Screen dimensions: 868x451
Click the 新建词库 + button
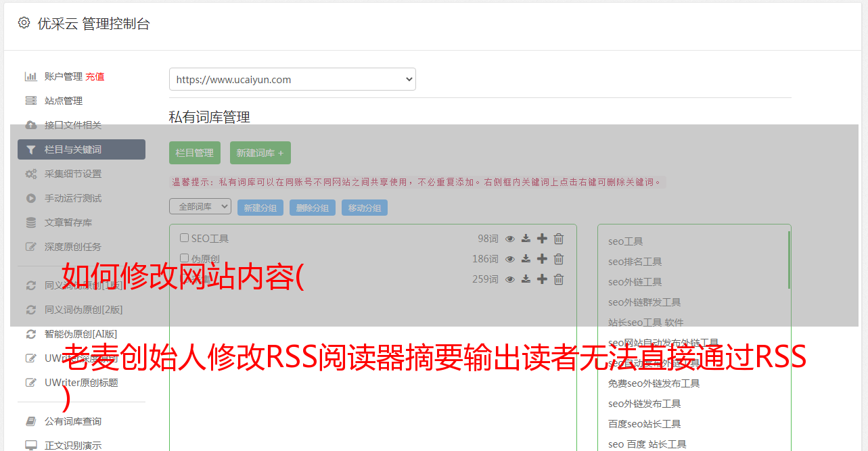[260, 153]
